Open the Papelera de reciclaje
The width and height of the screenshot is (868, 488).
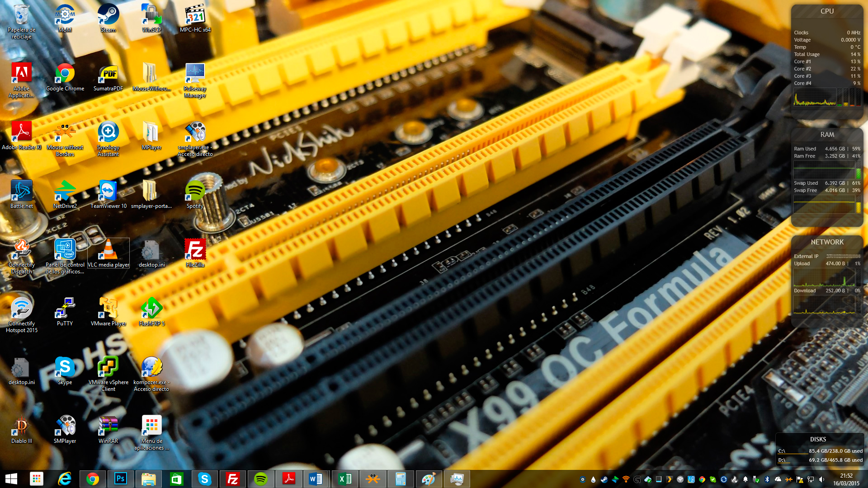[x=21, y=17]
